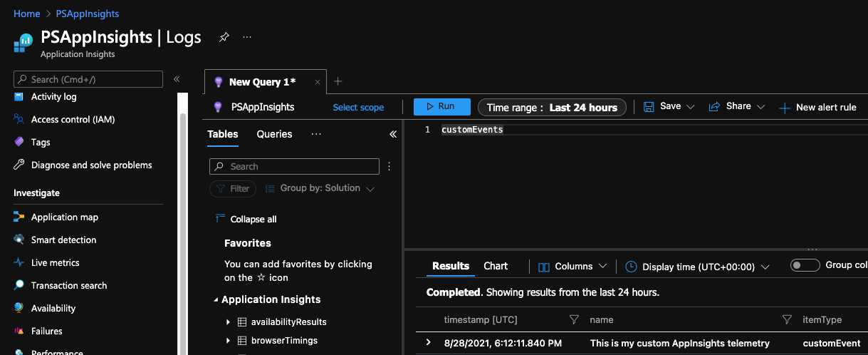Viewport: 868px width, 355px height.
Task: Change Time range: Last 24 hours
Action: [x=553, y=108]
